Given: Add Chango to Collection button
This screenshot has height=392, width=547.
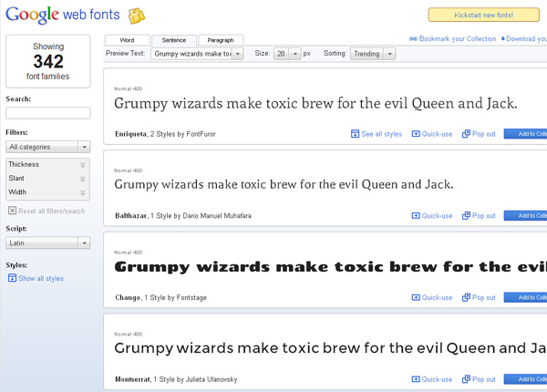Looking at the screenshot, I should [x=525, y=297].
